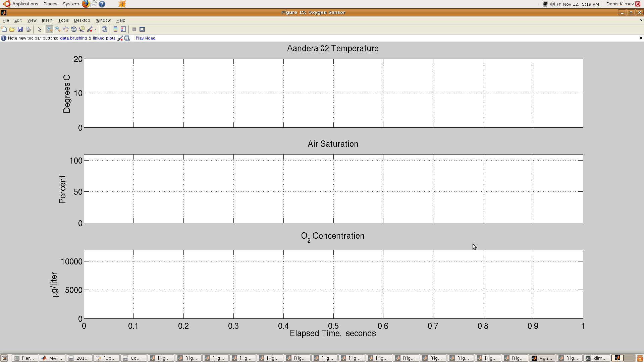This screenshot has width=644, height=362.
Task: Open the System menu
Action: click(x=71, y=4)
